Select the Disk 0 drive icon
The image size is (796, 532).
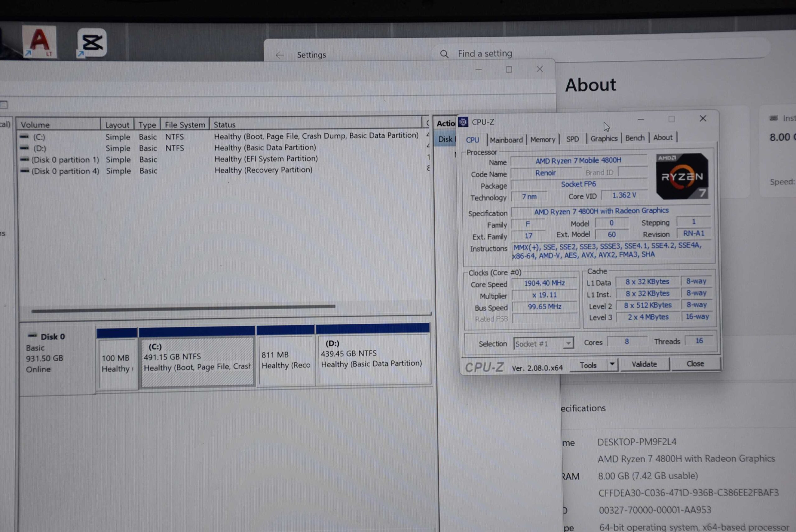coord(33,335)
